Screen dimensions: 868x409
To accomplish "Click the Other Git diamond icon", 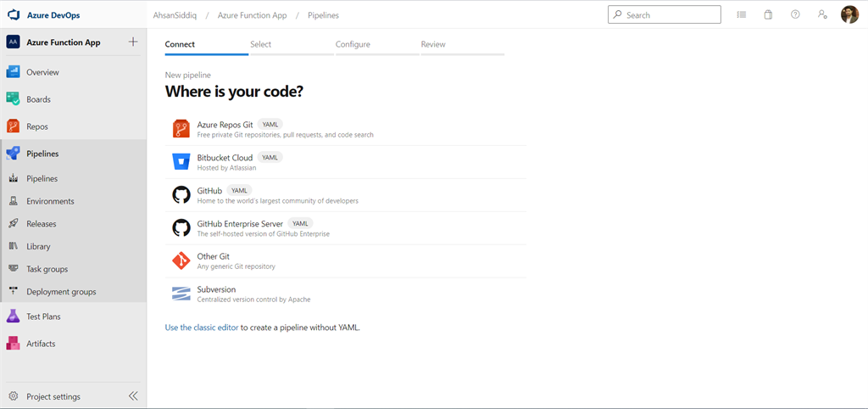I will [x=181, y=261].
